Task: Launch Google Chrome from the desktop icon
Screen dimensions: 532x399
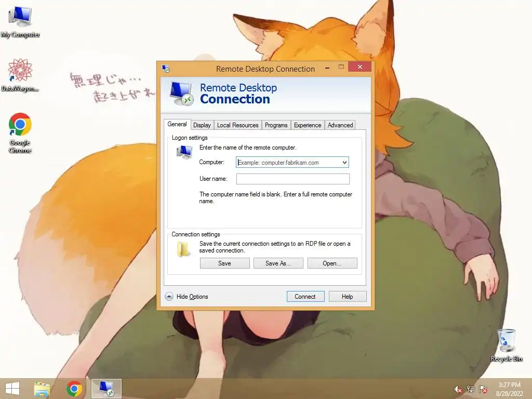Action: (20, 133)
